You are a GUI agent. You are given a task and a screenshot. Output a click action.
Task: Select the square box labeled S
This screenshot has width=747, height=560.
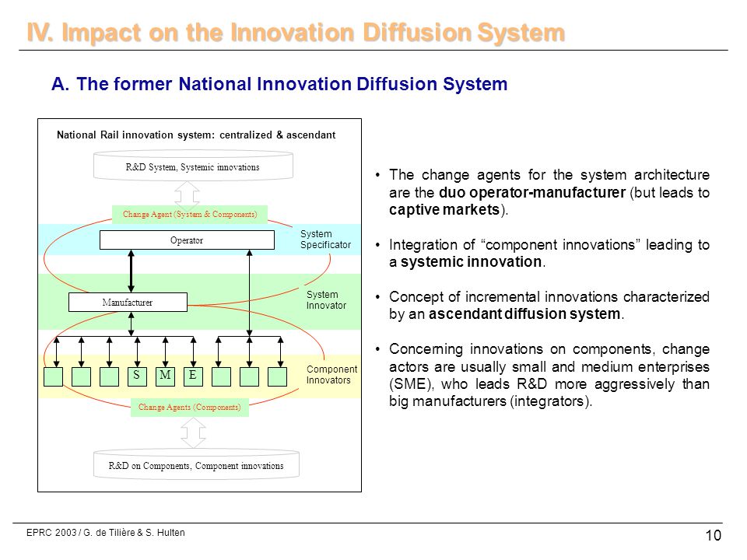click(x=137, y=376)
